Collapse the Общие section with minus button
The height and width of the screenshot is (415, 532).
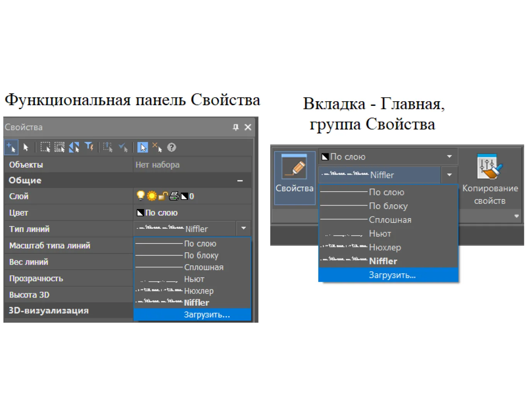[x=240, y=180]
